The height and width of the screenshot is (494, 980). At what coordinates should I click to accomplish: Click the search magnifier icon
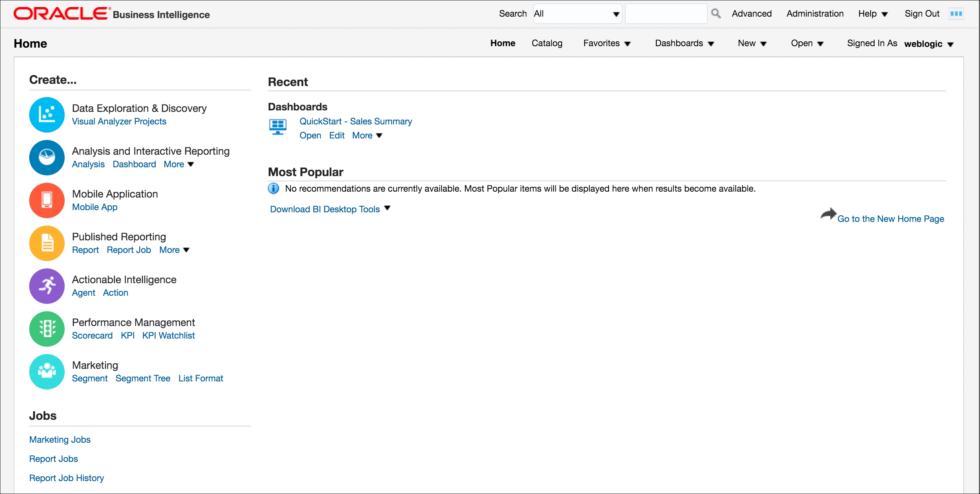coord(715,14)
